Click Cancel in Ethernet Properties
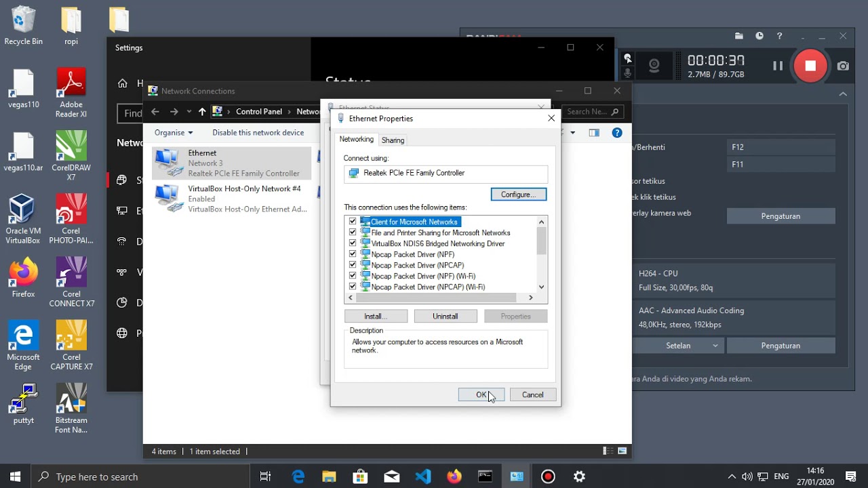 [x=532, y=394]
